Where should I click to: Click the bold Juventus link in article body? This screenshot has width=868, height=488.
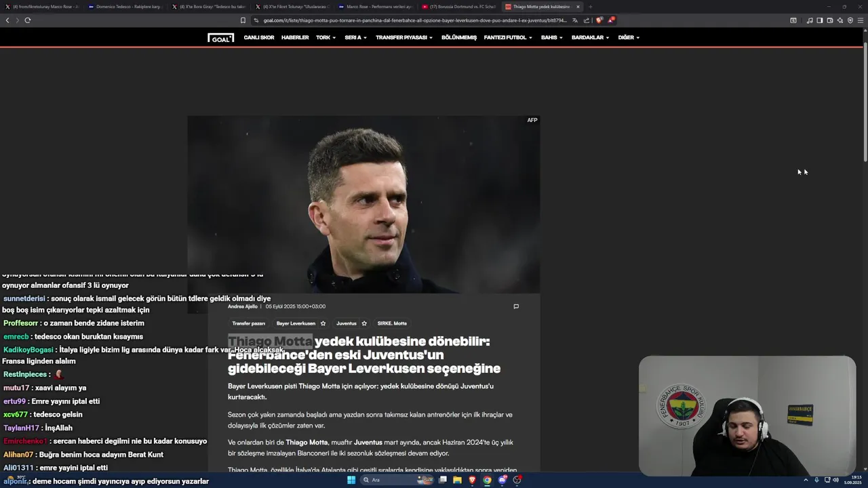[x=368, y=442]
